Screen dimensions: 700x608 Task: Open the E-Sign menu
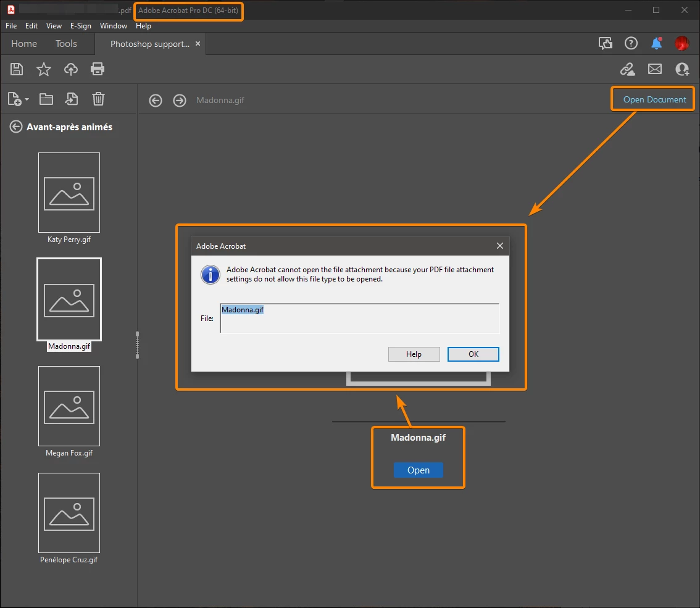tap(81, 26)
